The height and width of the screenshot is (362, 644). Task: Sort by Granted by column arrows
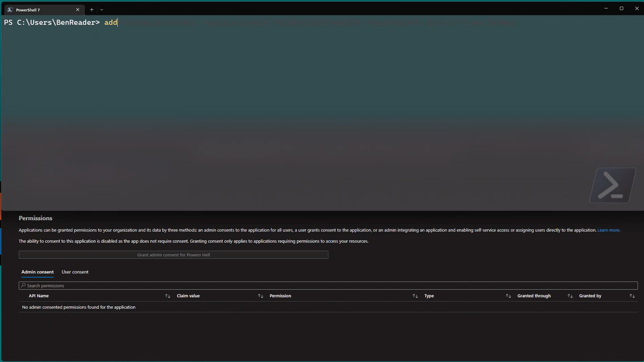click(632, 296)
